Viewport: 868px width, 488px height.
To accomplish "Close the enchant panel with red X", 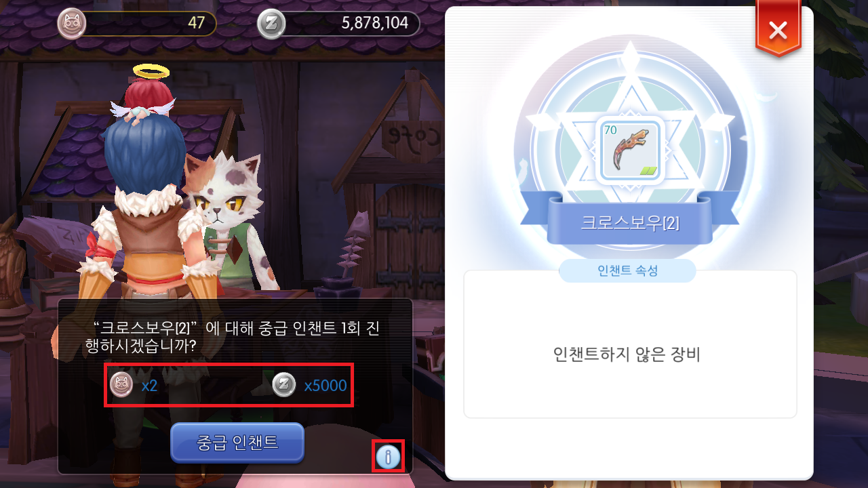I will (x=778, y=30).
